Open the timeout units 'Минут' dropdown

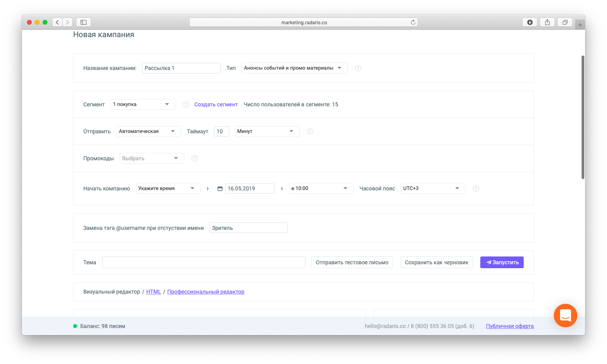tap(267, 131)
